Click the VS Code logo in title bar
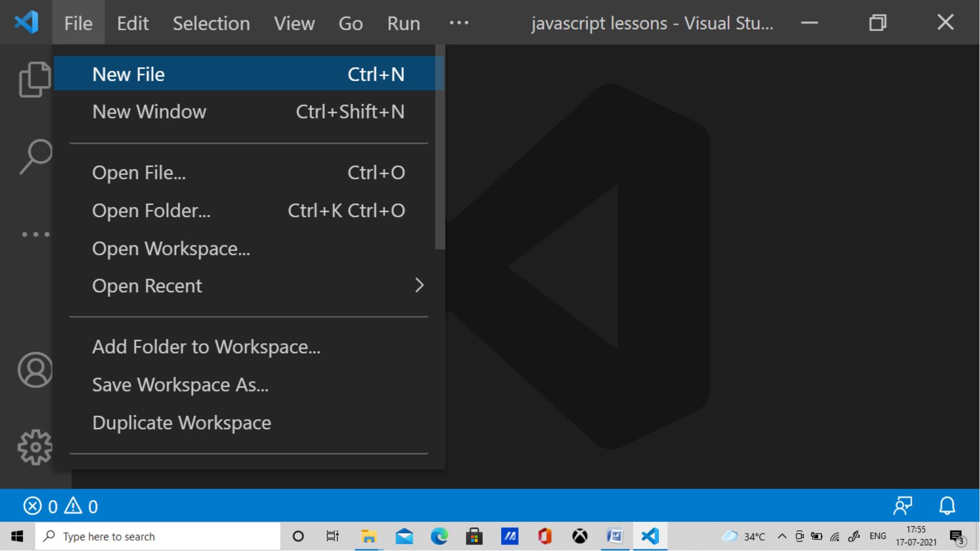The height and width of the screenshot is (551, 980). 26,22
